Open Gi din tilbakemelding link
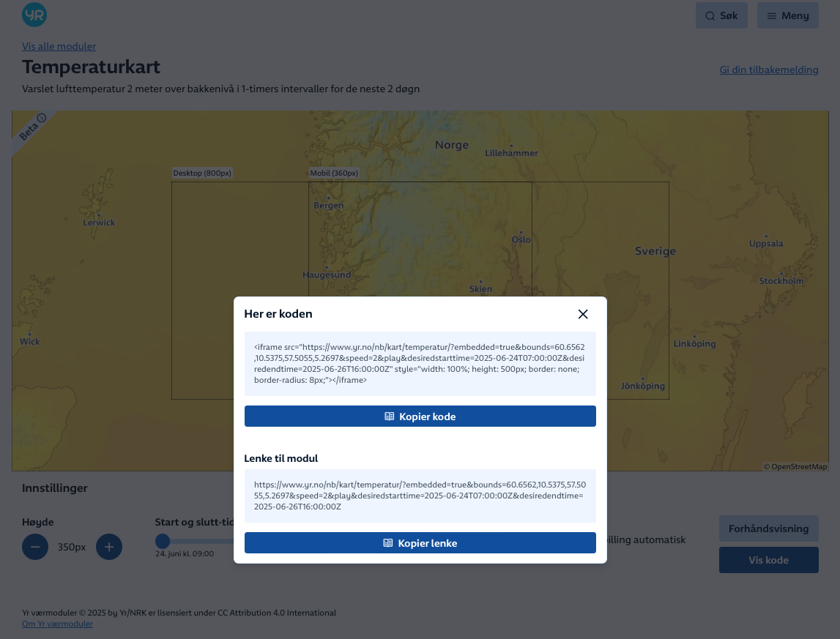Screen dimensions: 840x639 (x=769, y=70)
